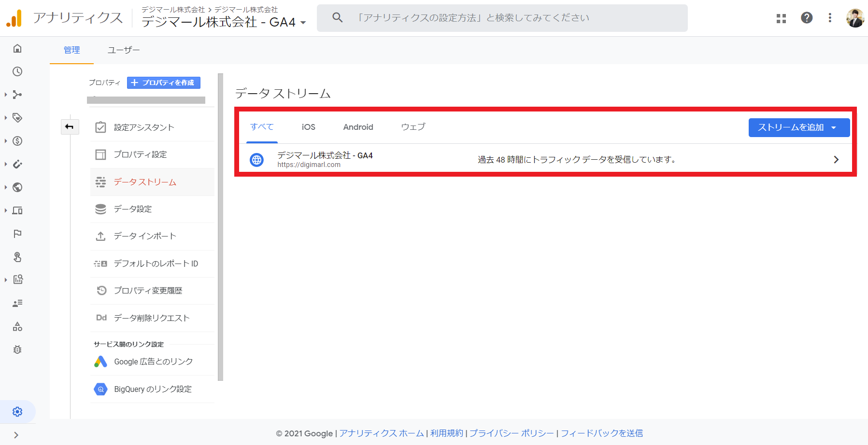Open the Monetization dollar icon in sidebar
This screenshot has width=868, height=445.
[17, 141]
